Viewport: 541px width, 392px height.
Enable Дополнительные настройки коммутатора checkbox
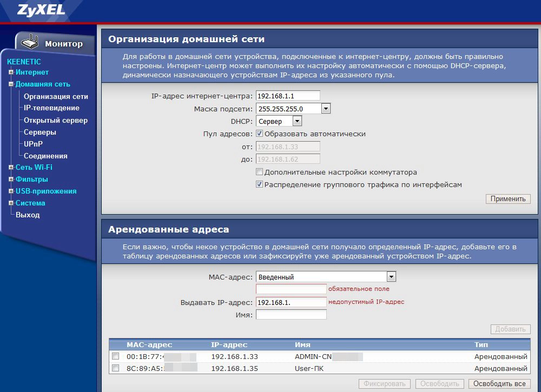tap(260, 172)
